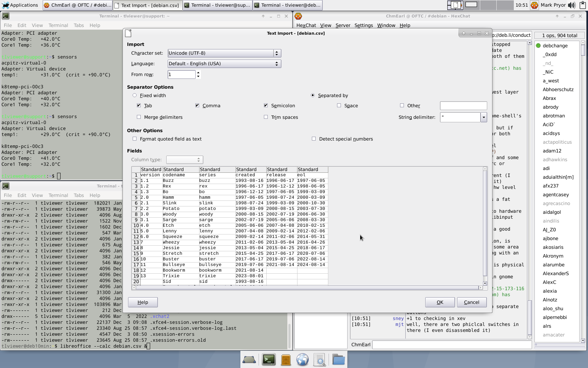The height and width of the screenshot is (368, 588).
Task: Open the Column type dropdown
Action: [185, 160]
